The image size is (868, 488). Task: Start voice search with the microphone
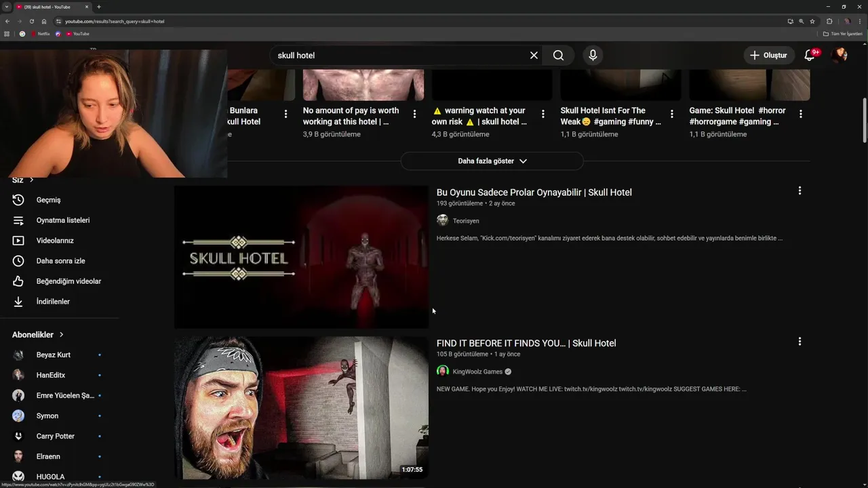tap(593, 56)
